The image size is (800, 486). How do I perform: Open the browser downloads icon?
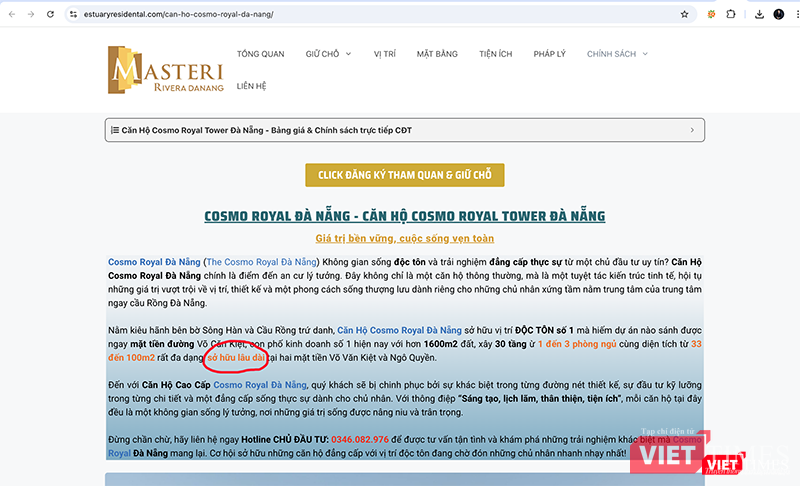pyautogui.click(x=759, y=15)
